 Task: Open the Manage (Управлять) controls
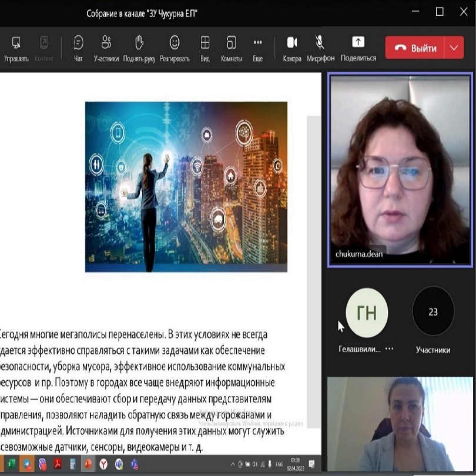[16, 49]
